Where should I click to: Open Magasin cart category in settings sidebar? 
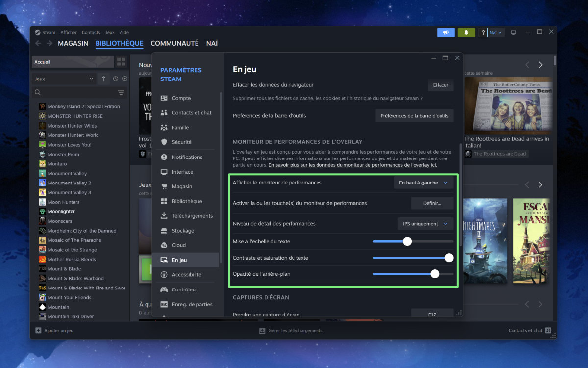pos(185,186)
